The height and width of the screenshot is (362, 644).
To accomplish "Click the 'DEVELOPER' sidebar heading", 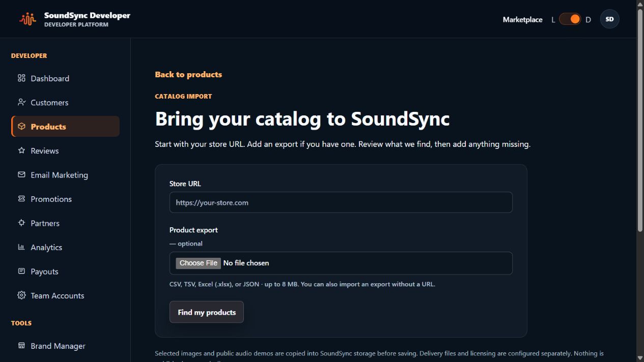I will point(29,55).
